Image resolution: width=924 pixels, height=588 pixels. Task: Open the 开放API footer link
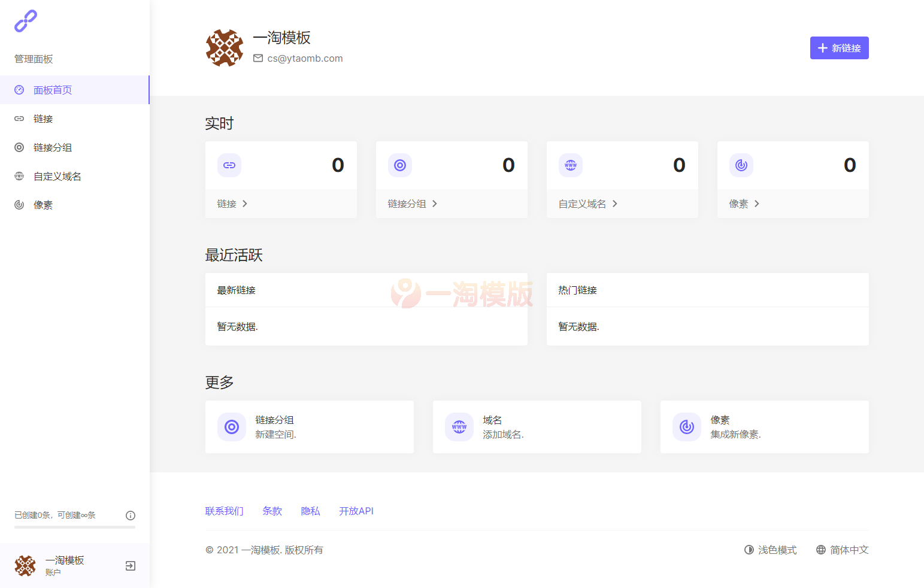point(356,511)
